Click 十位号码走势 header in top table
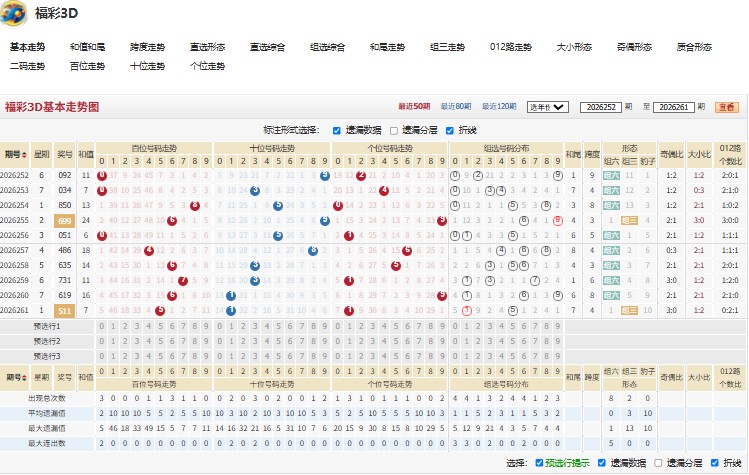749x475 pixels. pyautogui.click(x=272, y=148)
